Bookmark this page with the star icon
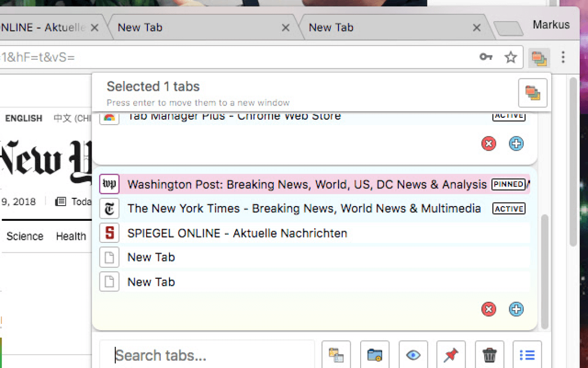The height and width of the screenshot is (368, 588). (x=511, y=58)
